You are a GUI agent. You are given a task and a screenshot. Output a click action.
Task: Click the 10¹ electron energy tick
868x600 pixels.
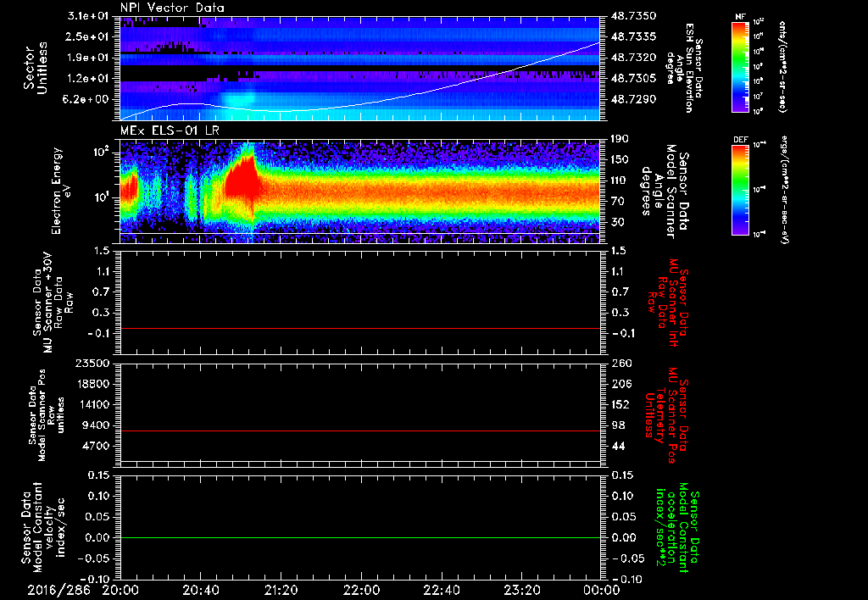(x=103, y=197)
